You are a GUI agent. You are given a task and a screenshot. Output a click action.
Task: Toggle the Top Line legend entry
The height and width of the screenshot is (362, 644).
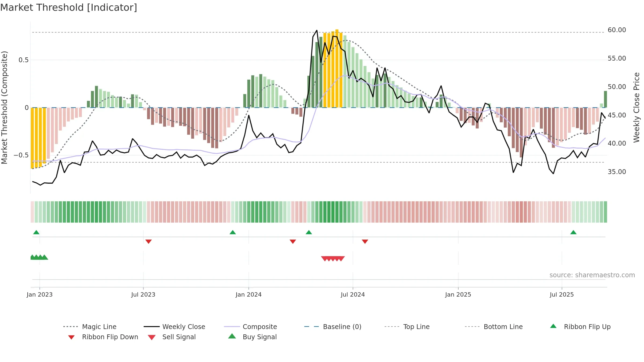(x=407, y=327)
